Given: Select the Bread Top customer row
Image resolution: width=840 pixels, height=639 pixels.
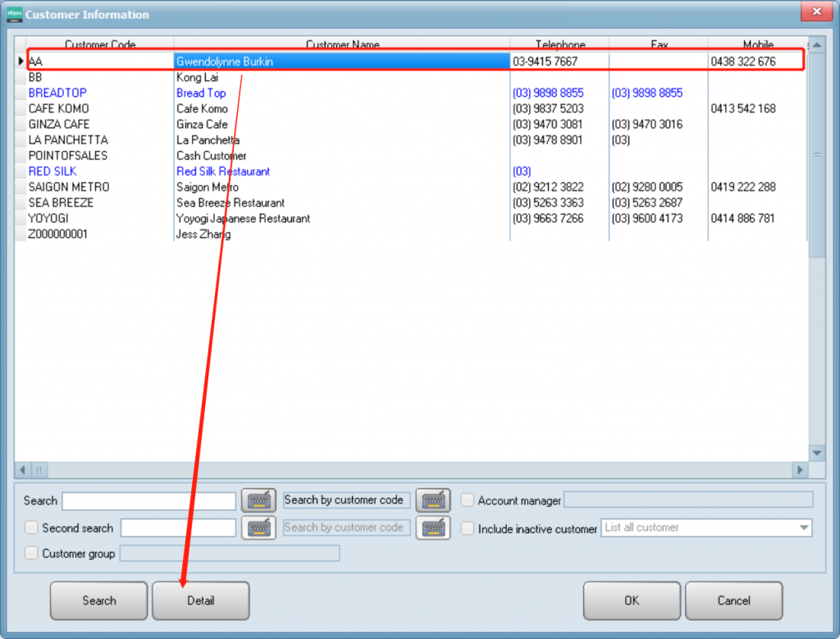Looking at the screenshot, I should [x=201, y=93].
